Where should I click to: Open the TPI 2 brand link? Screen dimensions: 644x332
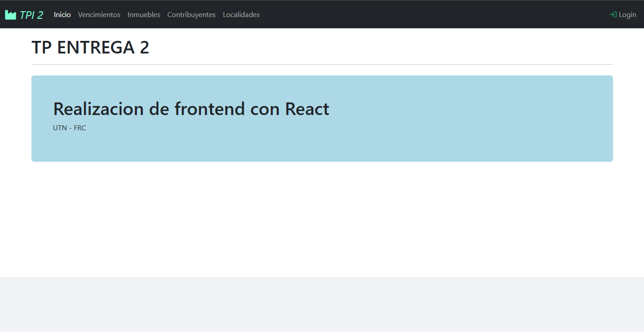pyautogui.click(x=31, y=15)
